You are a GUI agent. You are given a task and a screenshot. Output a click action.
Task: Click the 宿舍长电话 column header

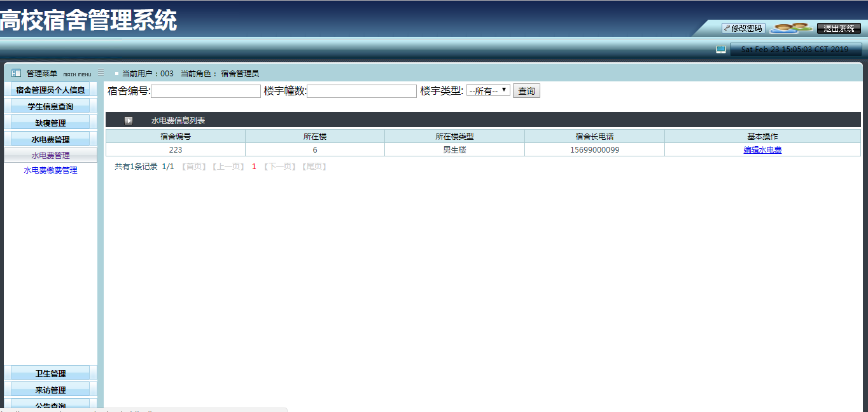point(594,136)
